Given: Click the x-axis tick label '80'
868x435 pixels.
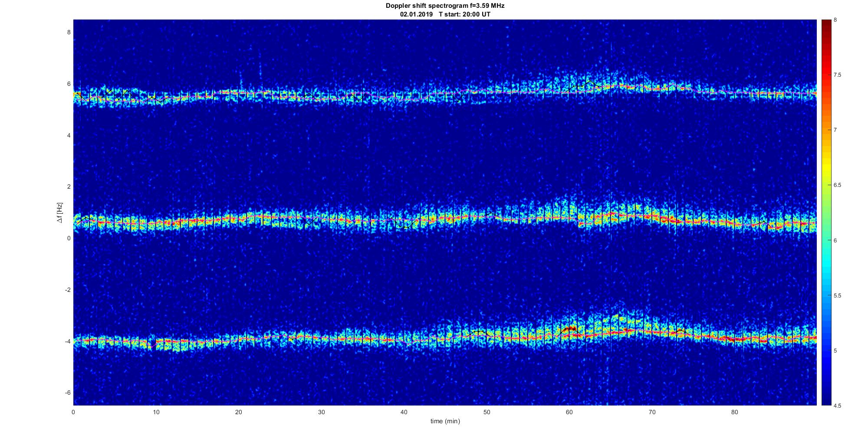Looking at the screenshot, I should pos(734,412).
